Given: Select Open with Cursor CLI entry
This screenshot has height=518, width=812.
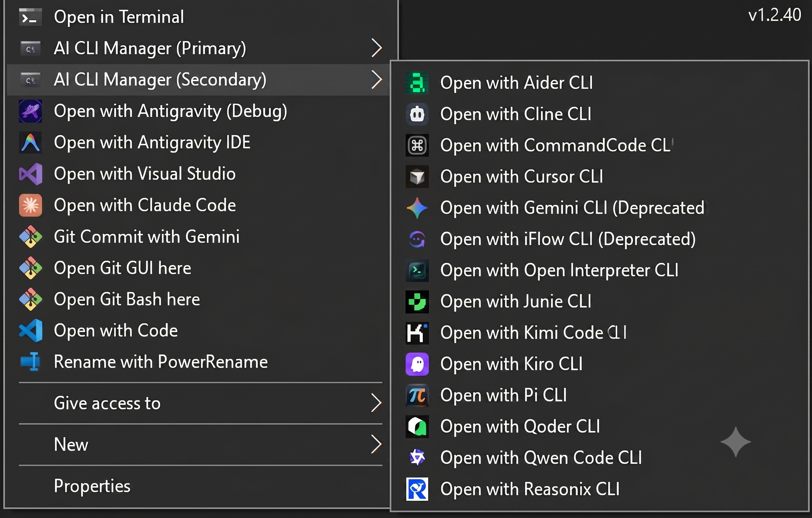Looking at the screenshot, I should click(600, 177).
